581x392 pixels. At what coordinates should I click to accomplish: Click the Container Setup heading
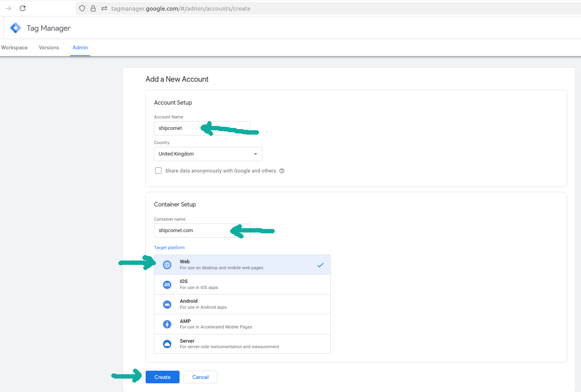(x=175, y=204)
